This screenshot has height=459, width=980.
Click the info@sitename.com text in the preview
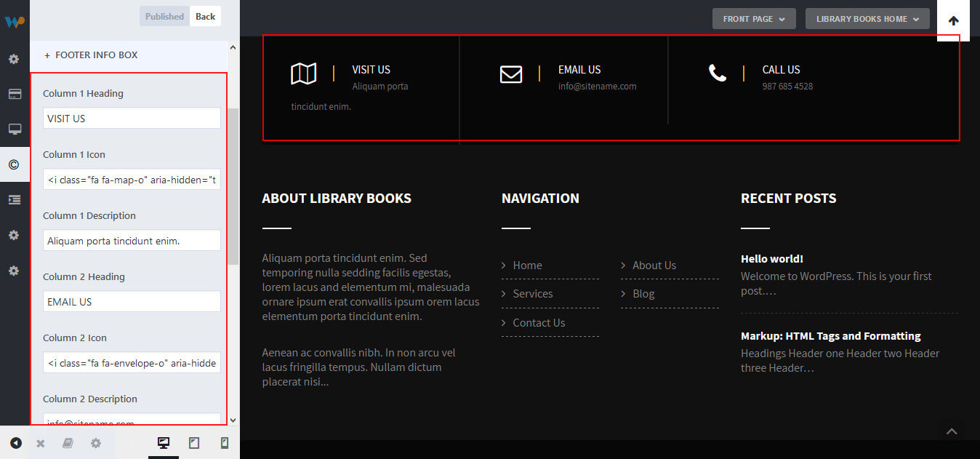click(x=598, y=86)
